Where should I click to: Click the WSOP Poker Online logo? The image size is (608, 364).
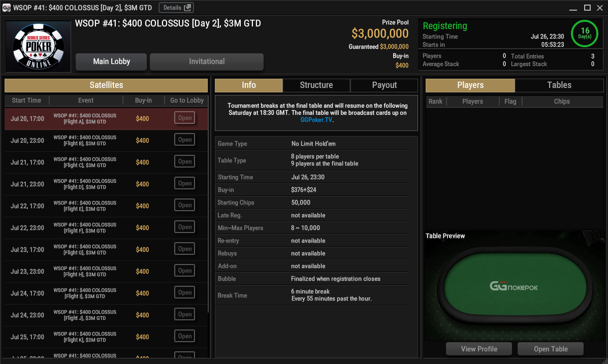[39, 47]
